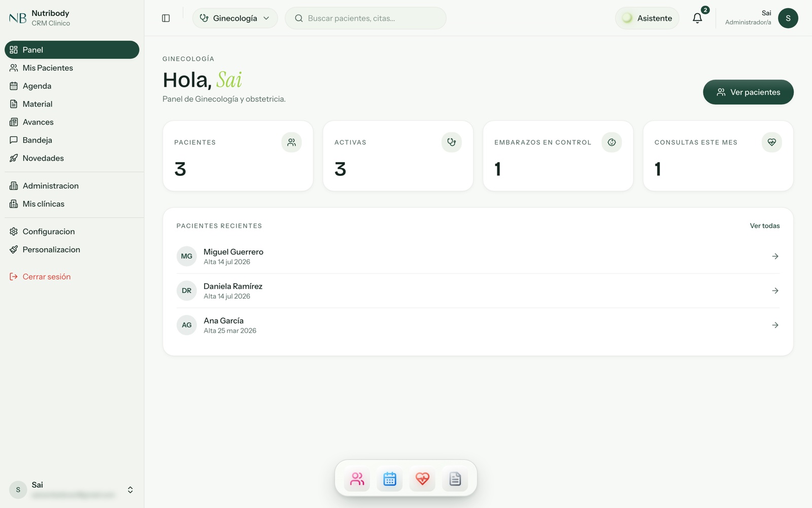This screenshot has width=812, height=508.
Task: Click the Pacientes card users icon
Action: (x=291, y=142)
